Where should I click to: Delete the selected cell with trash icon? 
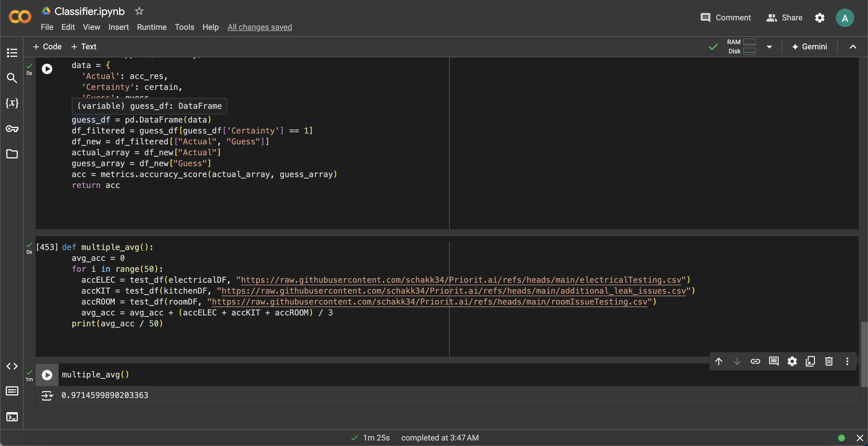(x=829, y=361)
